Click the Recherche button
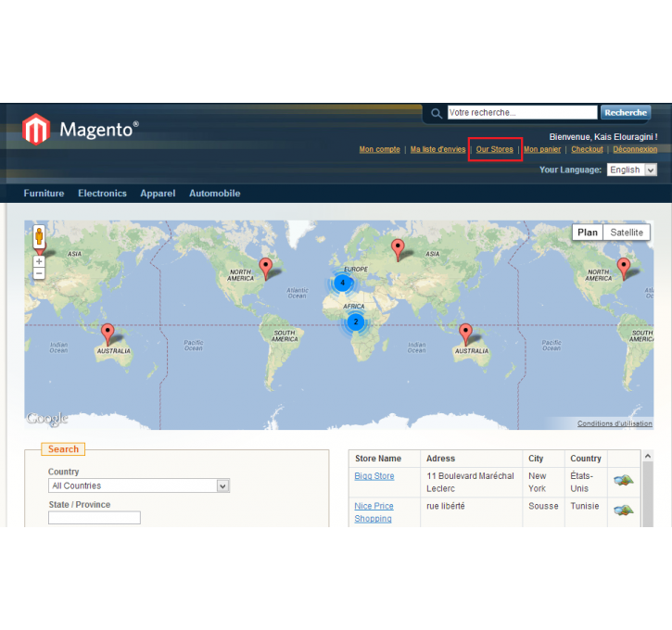Image resolution: width=672 pixels, height=630 pixels. pos(626,113)
